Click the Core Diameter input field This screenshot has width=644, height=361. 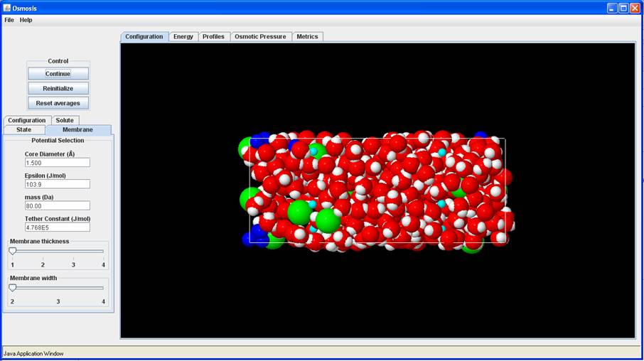(57, 163)
